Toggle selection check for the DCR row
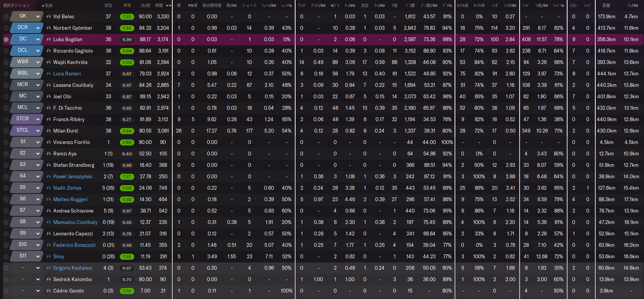644x299 pixels. click(6, 28)
